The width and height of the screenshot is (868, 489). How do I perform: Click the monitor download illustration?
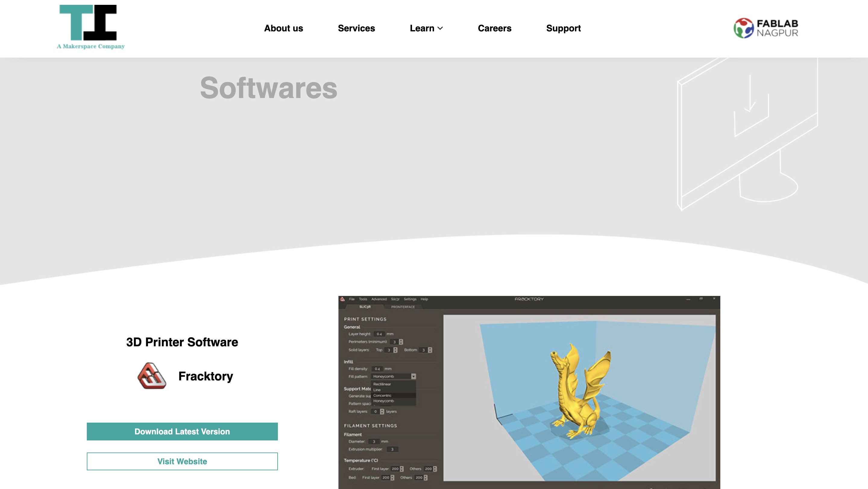[747, 135]
